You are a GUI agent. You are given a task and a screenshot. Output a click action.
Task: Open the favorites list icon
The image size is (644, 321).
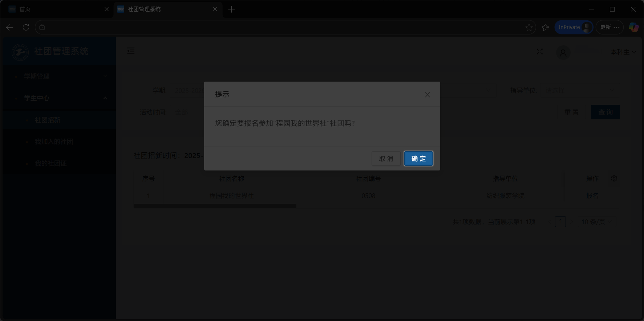point(545,27)
